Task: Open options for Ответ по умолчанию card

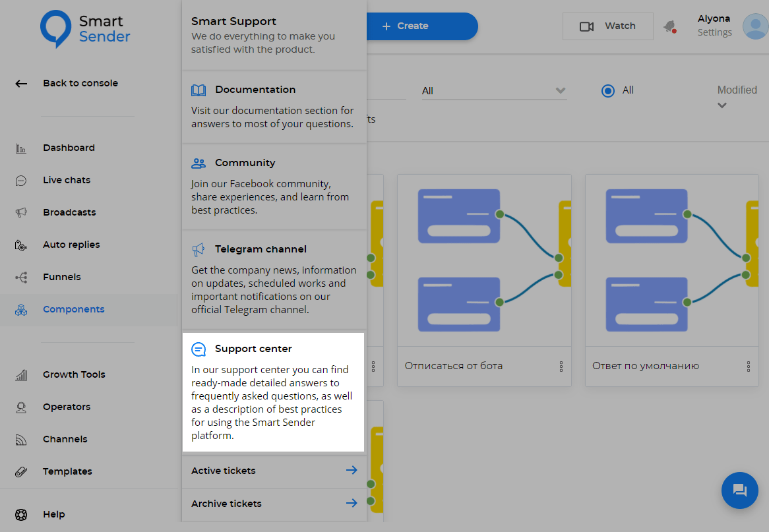Action: pos(749,367)
